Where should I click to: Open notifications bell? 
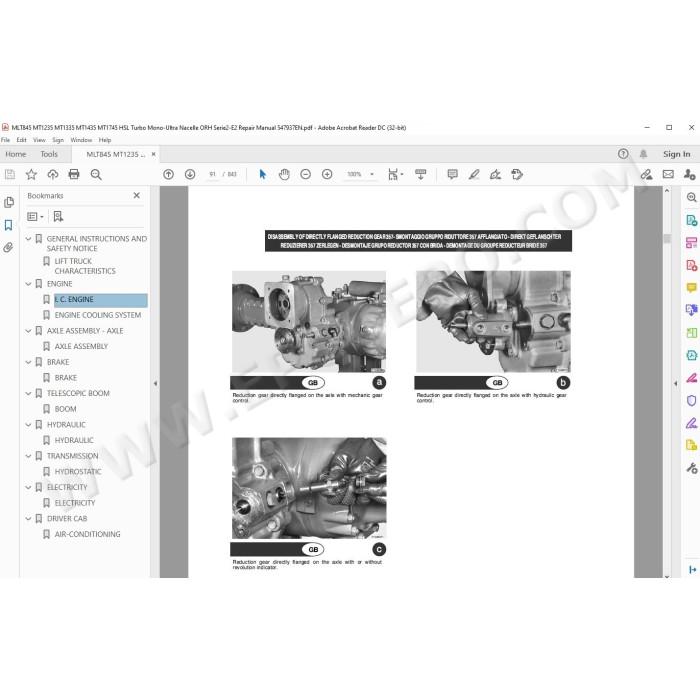643,154
